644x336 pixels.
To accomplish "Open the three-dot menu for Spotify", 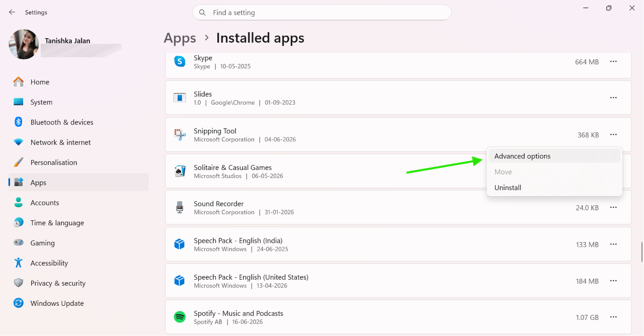I will point(613,317).
